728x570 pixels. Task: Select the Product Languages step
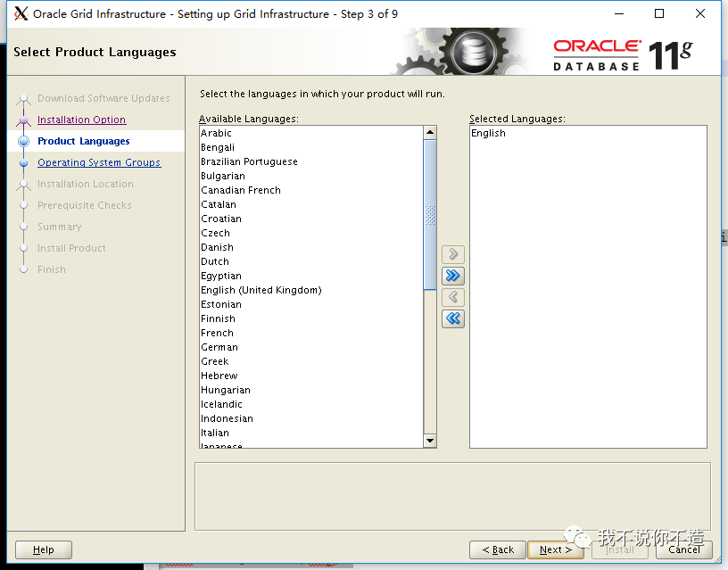tap(84, 141)
